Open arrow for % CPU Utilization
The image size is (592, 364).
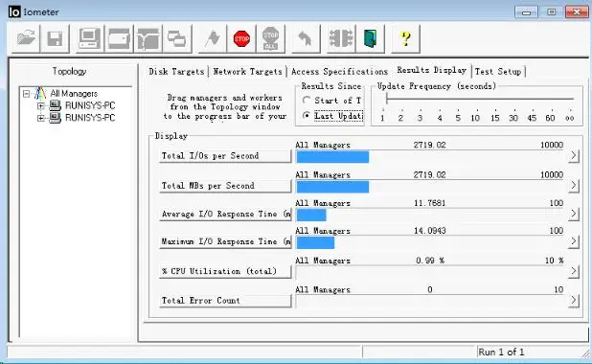[x=573, y=271]
